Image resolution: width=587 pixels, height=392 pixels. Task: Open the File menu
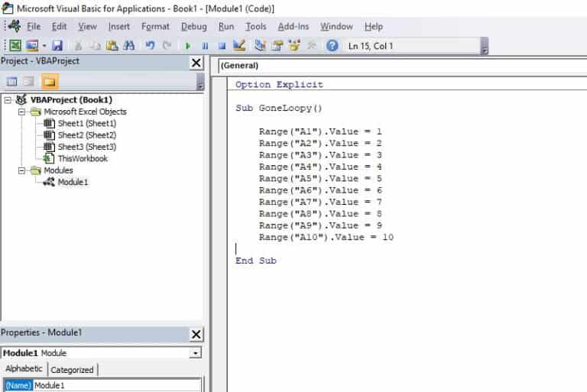(x=34, y=27)
